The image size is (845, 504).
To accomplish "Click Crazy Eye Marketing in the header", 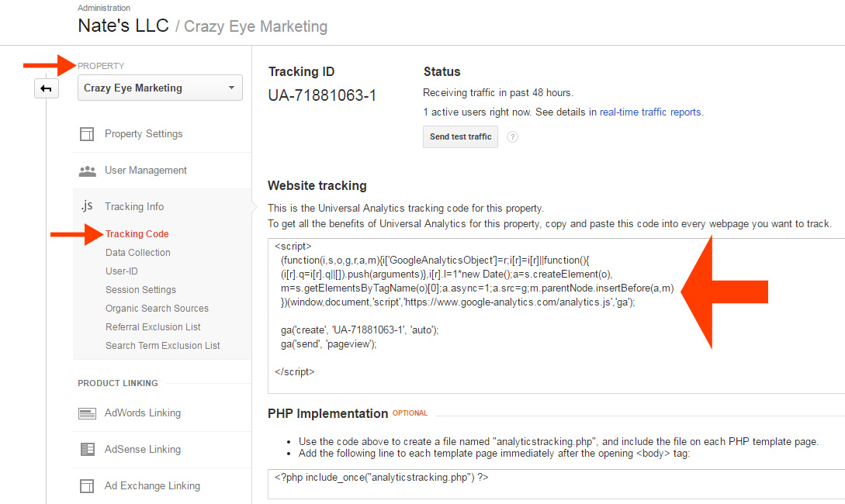I will tap(255, 26).
